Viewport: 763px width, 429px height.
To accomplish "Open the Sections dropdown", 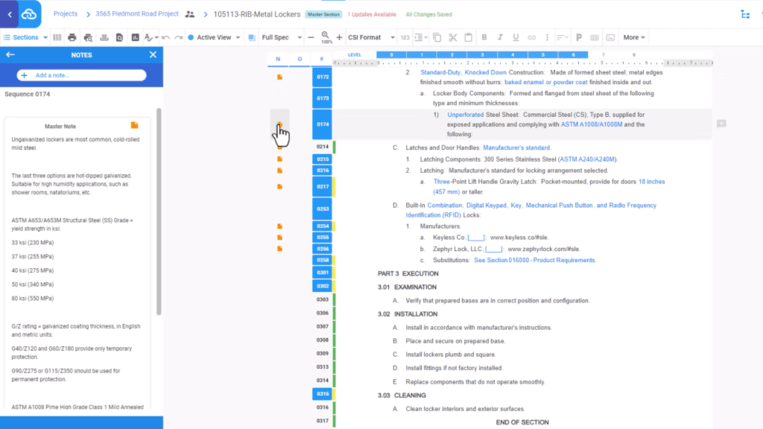I will point(25,37).
